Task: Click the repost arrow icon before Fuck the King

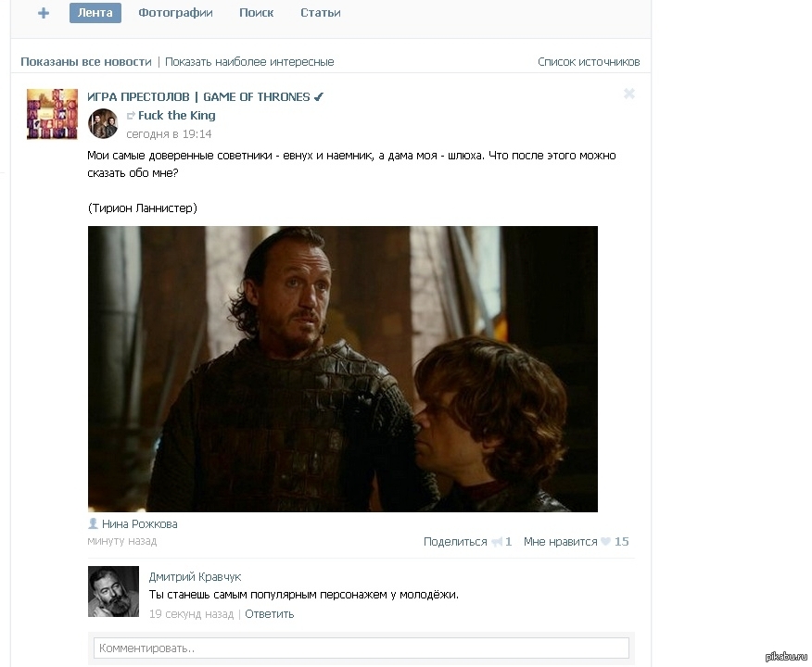Action: pyautogui.click(x=131, y=116)
